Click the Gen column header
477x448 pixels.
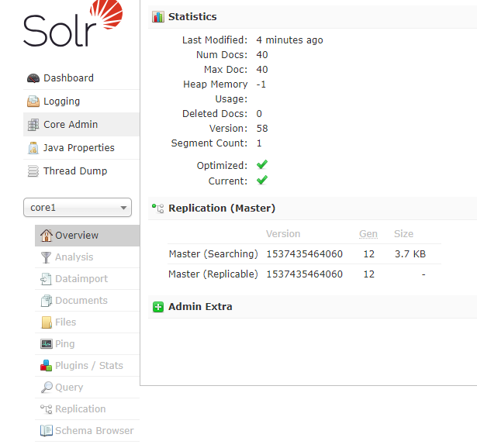click(368, 234)
